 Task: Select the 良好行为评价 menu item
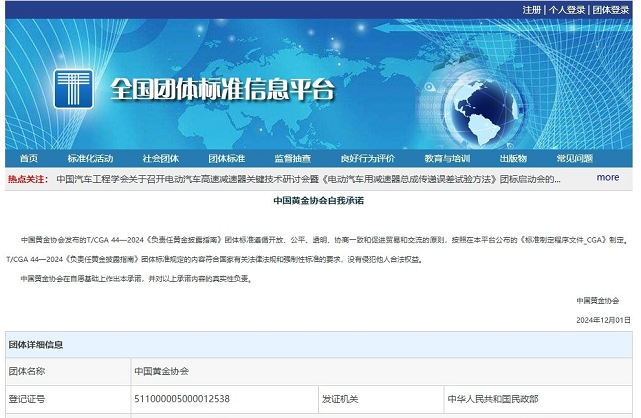point(367,158)
